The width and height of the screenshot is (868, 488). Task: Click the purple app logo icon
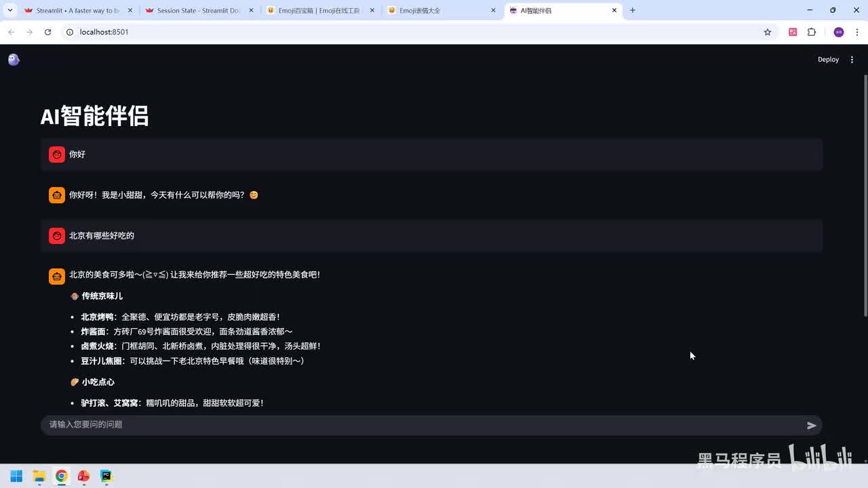[x=14, y=60]
